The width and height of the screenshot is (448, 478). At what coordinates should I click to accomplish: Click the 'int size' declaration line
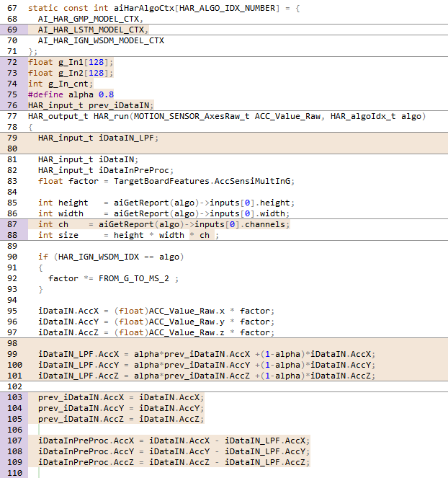124,235
